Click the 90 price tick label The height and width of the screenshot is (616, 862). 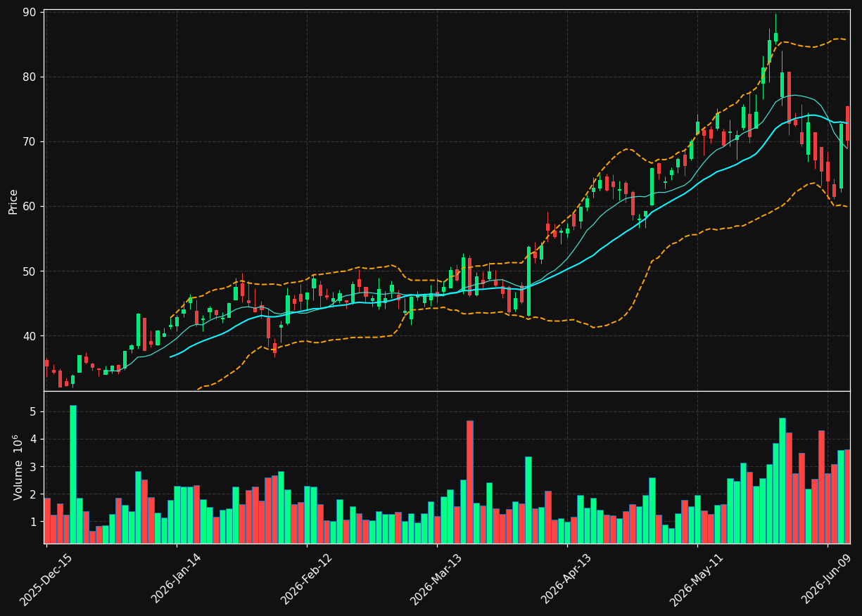point(31,12)
